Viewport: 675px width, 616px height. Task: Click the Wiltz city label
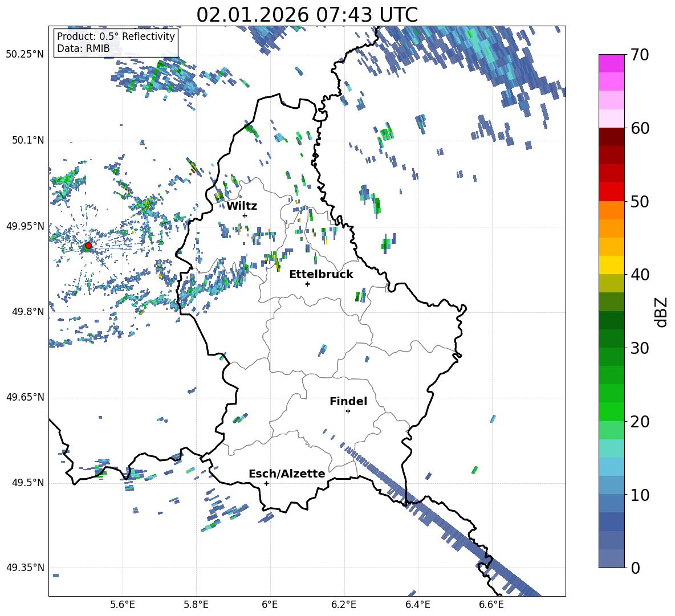click(242, 206)
